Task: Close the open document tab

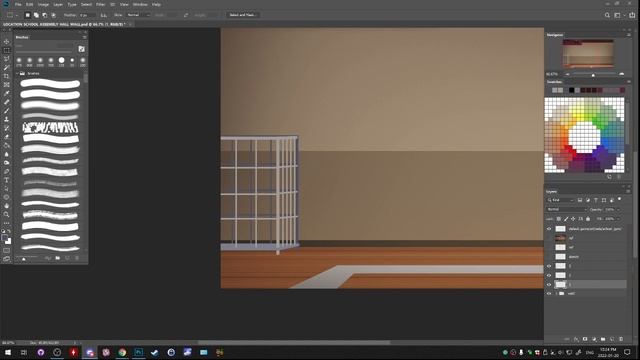Action: (x=131, y=24)
